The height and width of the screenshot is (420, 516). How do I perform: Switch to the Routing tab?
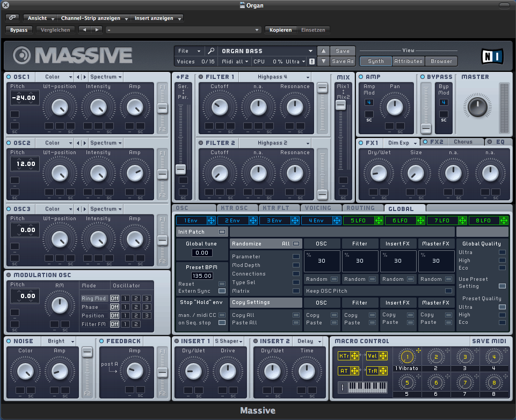(361, 208)
